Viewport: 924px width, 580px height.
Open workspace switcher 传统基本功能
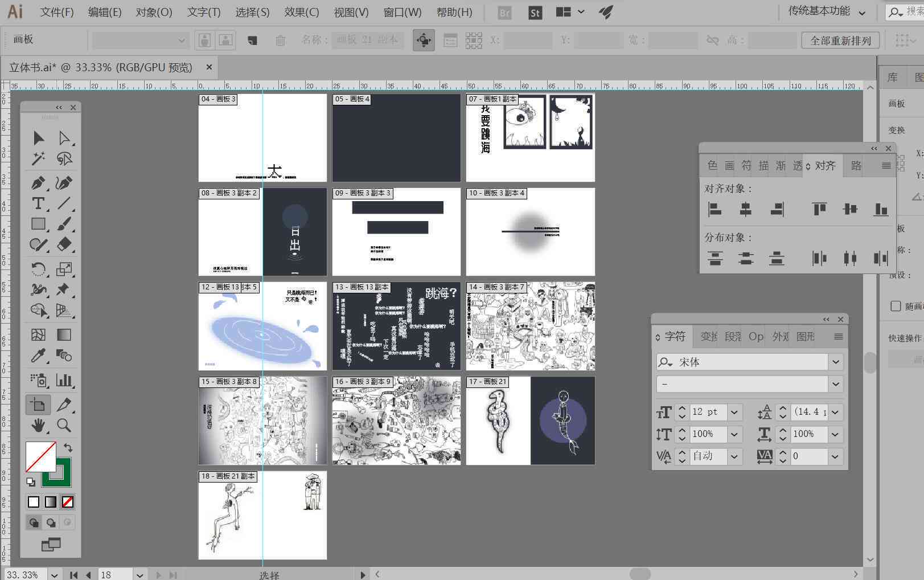[827, 11]
